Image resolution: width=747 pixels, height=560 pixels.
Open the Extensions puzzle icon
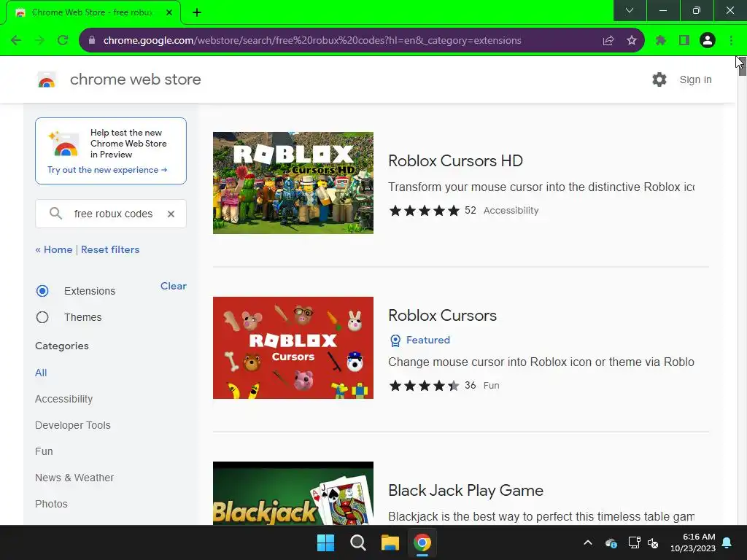[660, 41]
